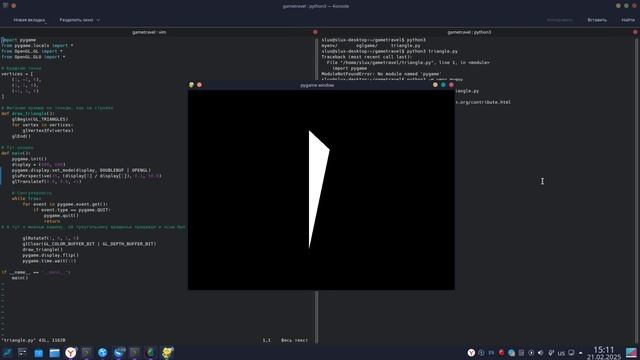
Task: Click the 'pygame.display.flip()' code line
Action: click(51, 255)
